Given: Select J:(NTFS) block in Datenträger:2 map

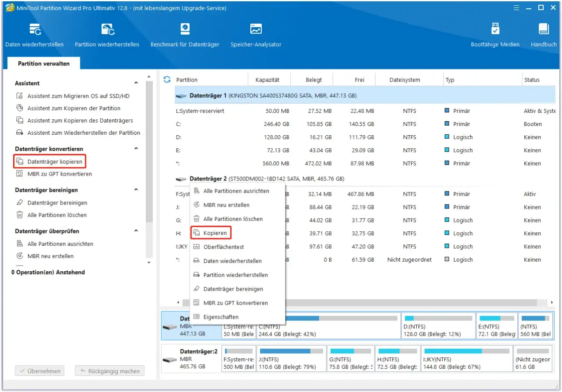Looking at the screenshot, I should click(292, 358).
